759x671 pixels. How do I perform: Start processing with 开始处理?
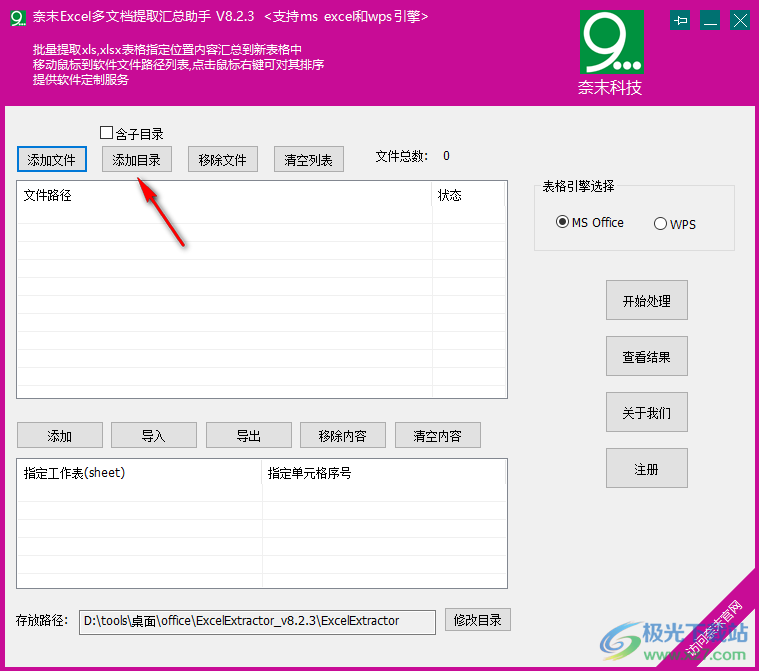click(x=647, y=300)
